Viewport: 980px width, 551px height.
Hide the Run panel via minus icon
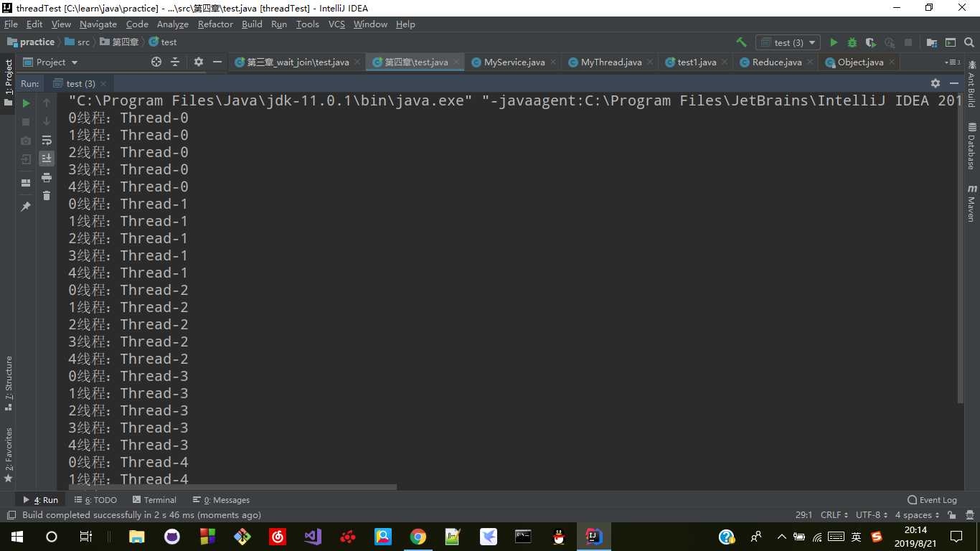click(x=954, y=84)
